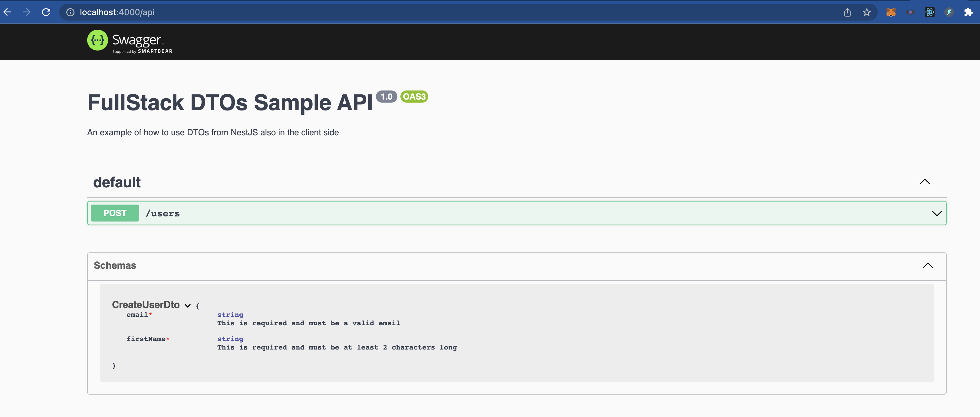Viewport: 980px width, 417px height.
Task: Open the browser extensions puzzle menu
Action: [968, 12]
